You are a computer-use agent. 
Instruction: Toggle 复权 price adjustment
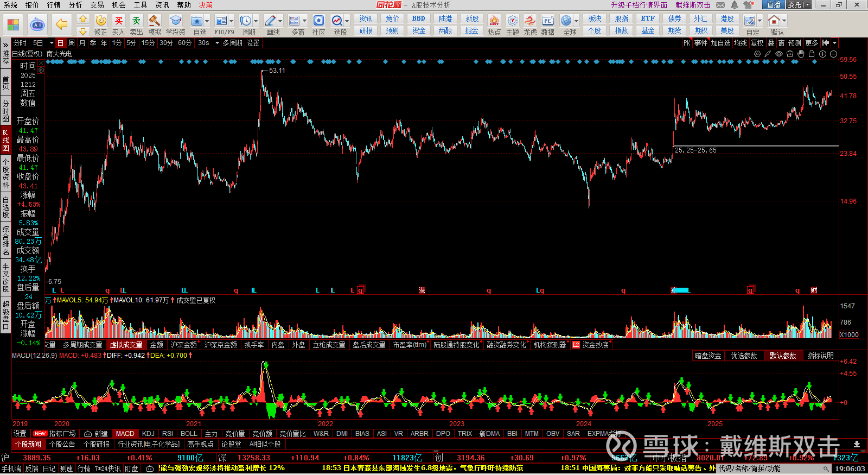coord(757,43)
